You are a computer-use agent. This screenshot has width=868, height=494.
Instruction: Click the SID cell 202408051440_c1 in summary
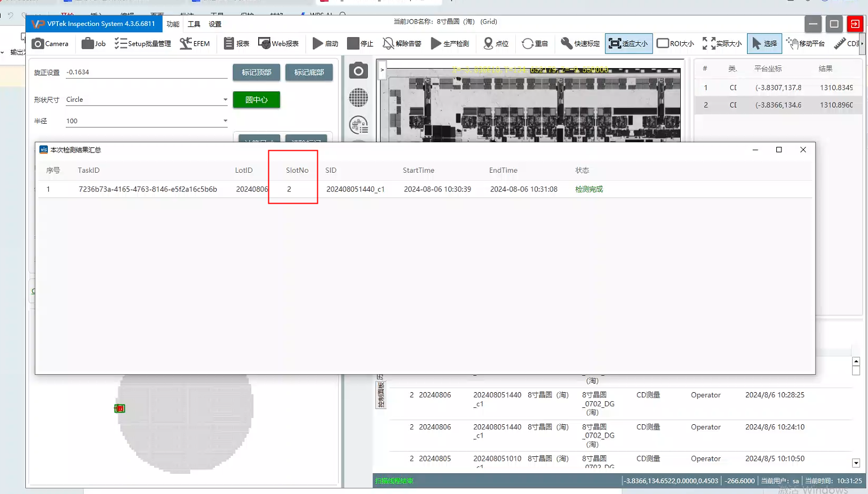(x=356, y=189)
